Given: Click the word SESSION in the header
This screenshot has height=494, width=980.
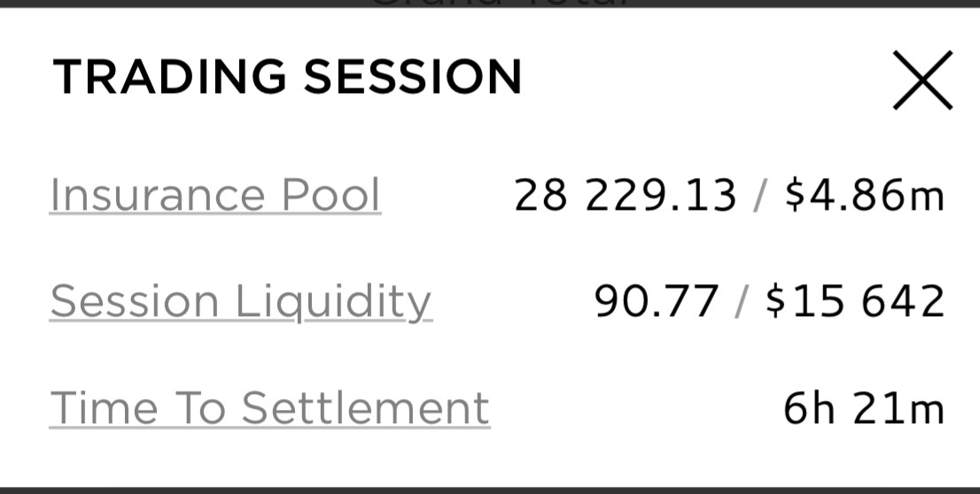Looking at the screenshot, I should (413, 76).
